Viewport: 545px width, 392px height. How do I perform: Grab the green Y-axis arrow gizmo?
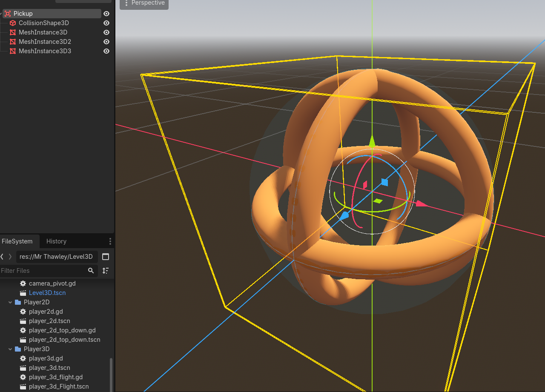tap(372, 141)
